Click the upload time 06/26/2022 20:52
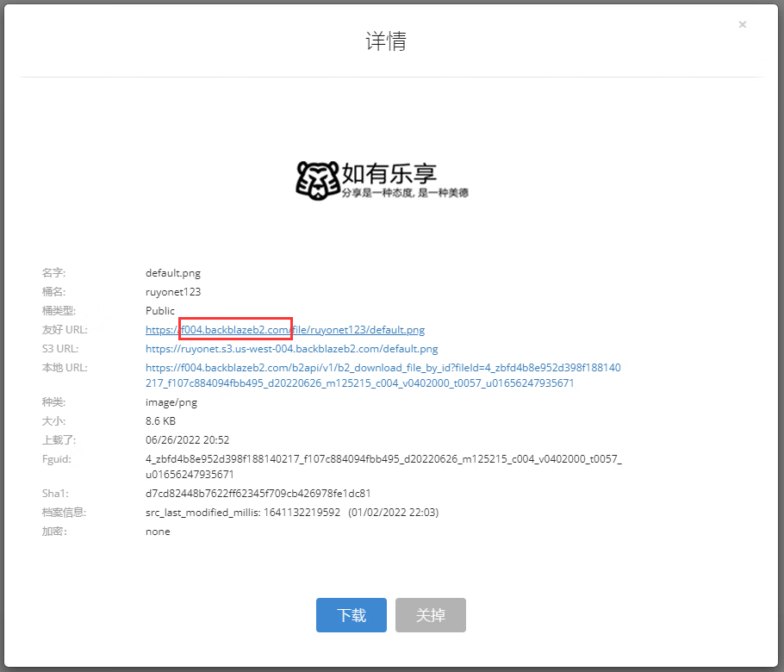Viewport: 784px width, 672px height. (187, 440)
